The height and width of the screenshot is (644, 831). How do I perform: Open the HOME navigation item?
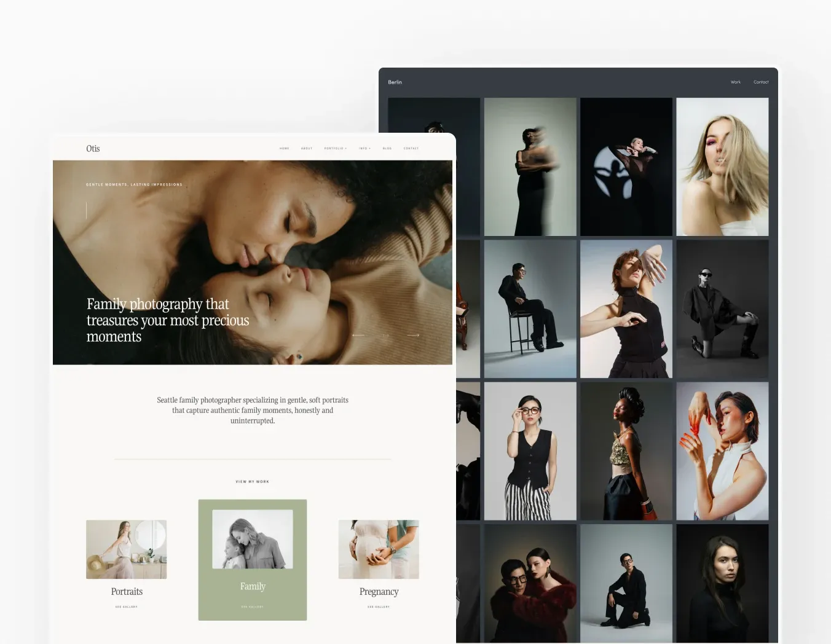(x=285, y=148)
